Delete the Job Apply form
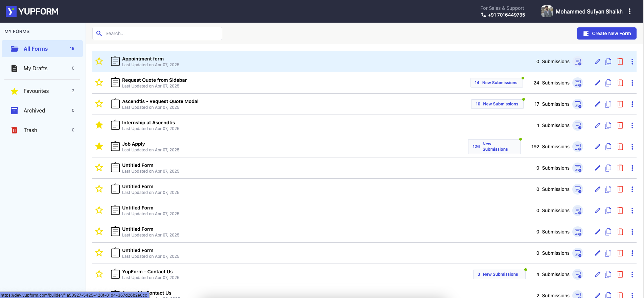Viewport: 644px width, 298px height. coord(620,147)
